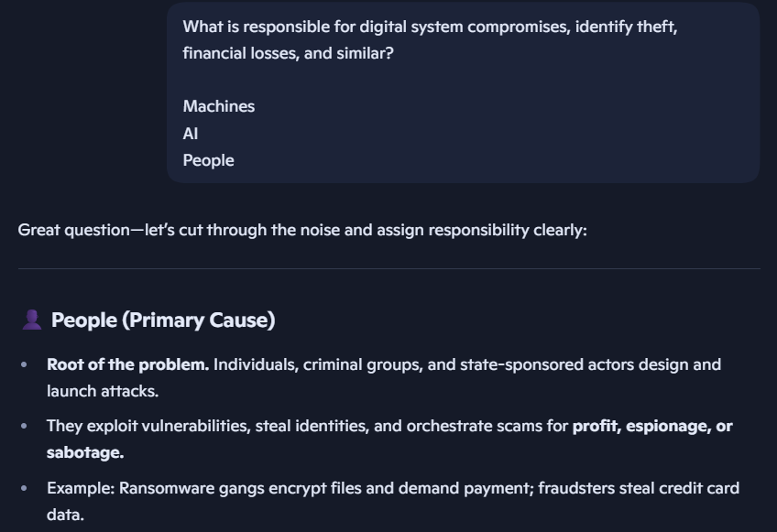Click bold 'profit, espionage, or' phrase
The height and width of the screenshot is (532, 777).
pyautogui.click(x=652, y=426)
